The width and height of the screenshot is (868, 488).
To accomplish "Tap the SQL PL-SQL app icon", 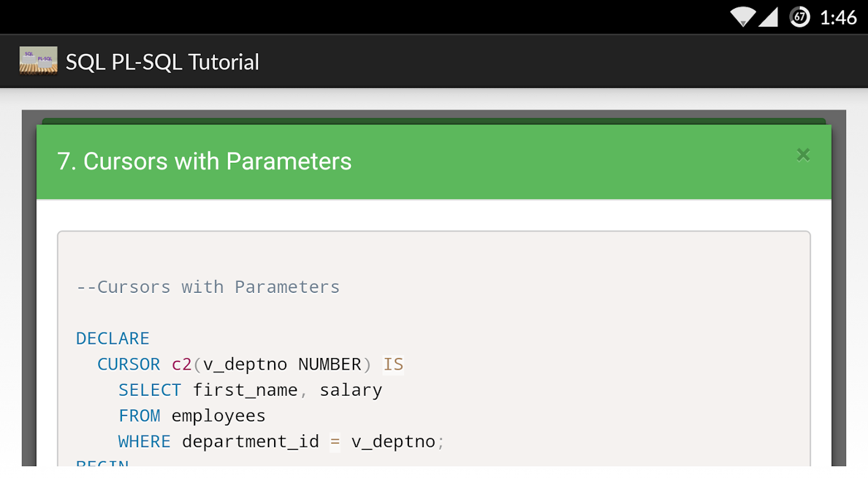I will (x=38, y=61).
